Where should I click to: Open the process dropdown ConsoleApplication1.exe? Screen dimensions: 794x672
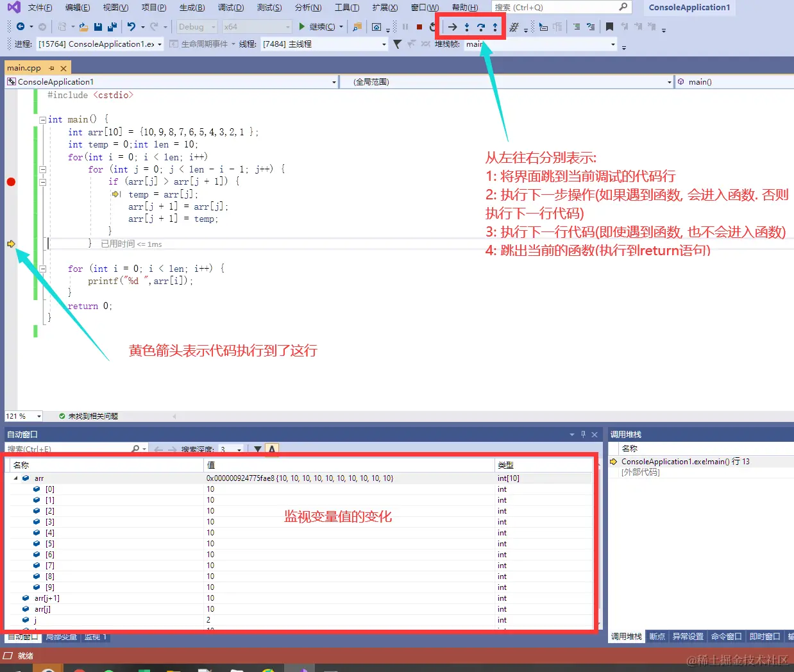pyautogui.click(x=99, y=44)
